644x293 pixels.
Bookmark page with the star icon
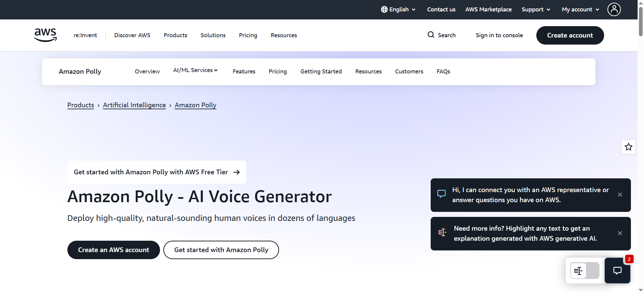(628, 147)
